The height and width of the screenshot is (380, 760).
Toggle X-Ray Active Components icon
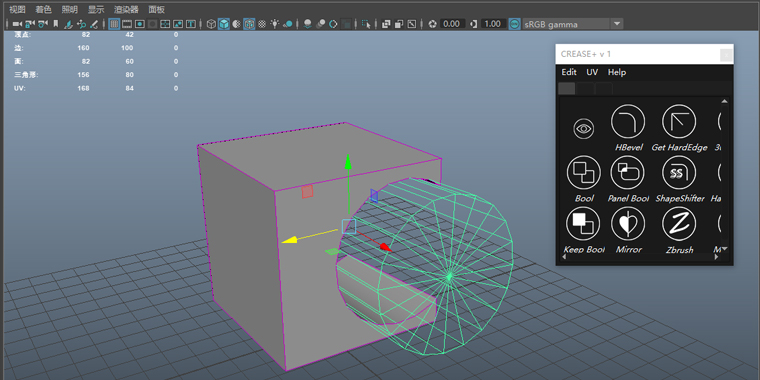click(399, 24)
